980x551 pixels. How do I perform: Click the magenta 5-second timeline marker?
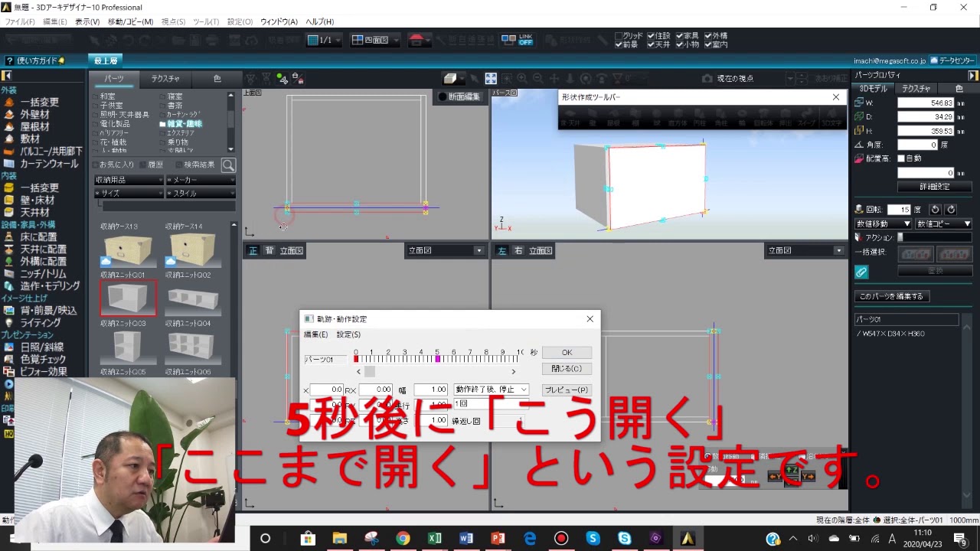[438, 359]
